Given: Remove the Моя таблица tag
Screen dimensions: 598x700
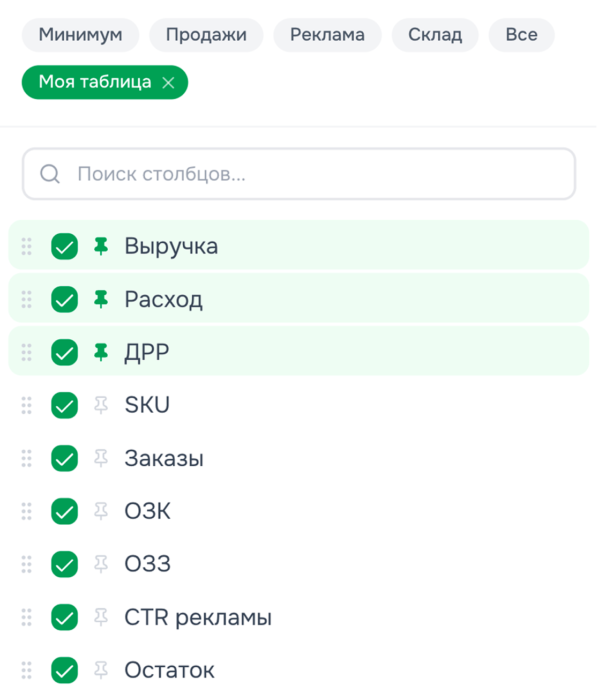Looking at the screenshot, I should [x=170, y=83].
